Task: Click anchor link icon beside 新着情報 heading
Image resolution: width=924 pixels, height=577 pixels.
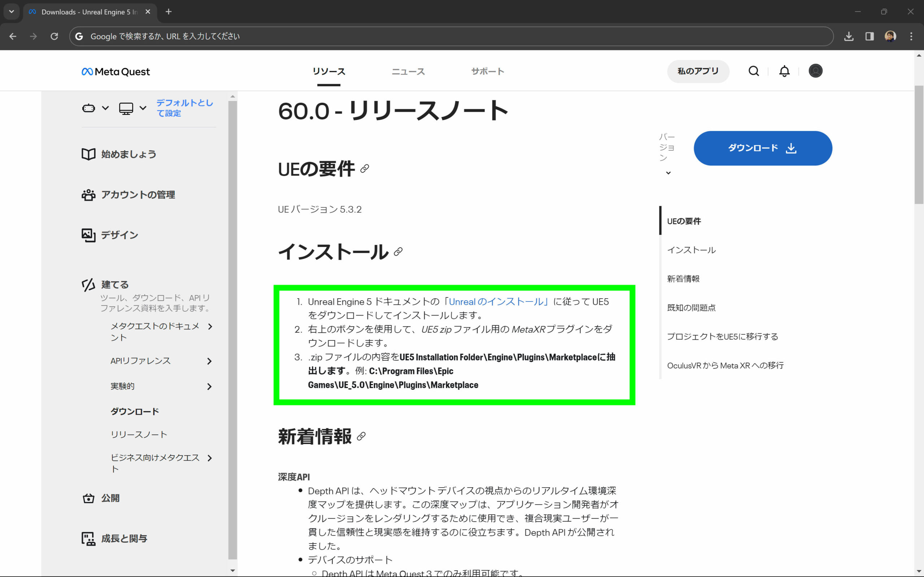Action: click(x=361, y=436)
